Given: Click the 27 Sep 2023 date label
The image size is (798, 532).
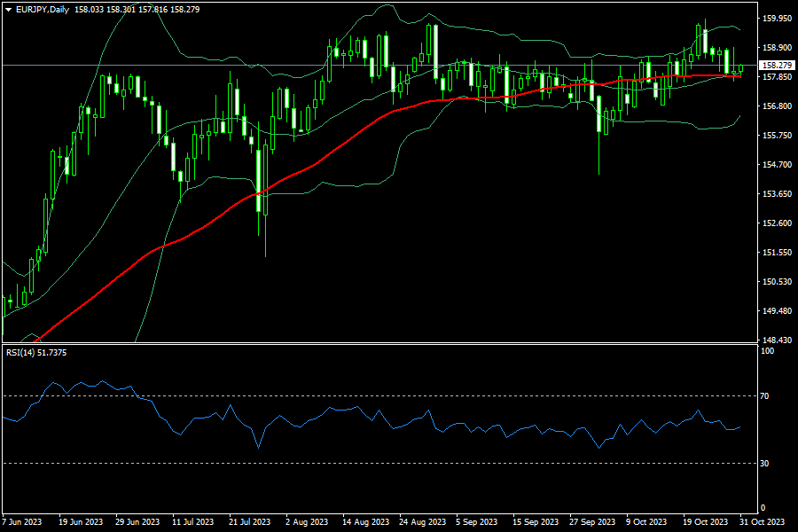Looking at the screenshot, I should coord(592,522).
